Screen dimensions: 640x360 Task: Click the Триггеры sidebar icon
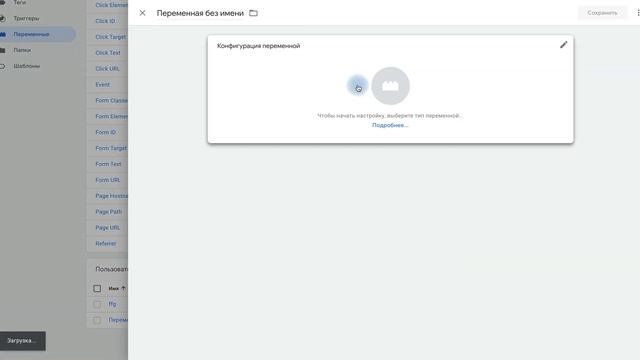click(x=2, y=18)
